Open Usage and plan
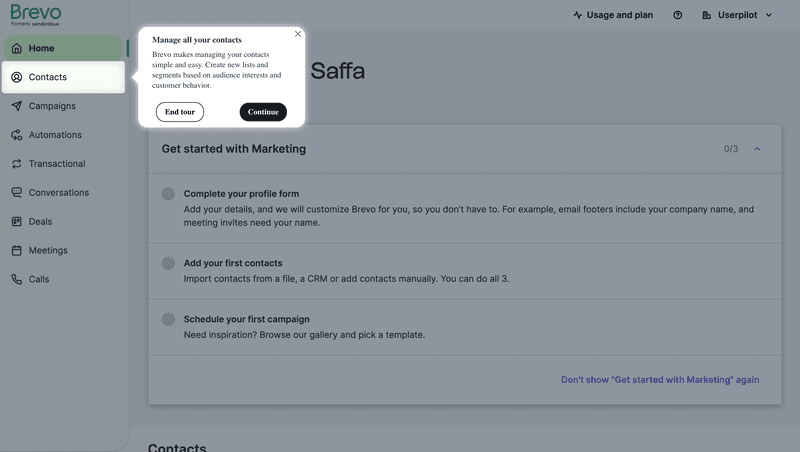 (x=613, y=15)
